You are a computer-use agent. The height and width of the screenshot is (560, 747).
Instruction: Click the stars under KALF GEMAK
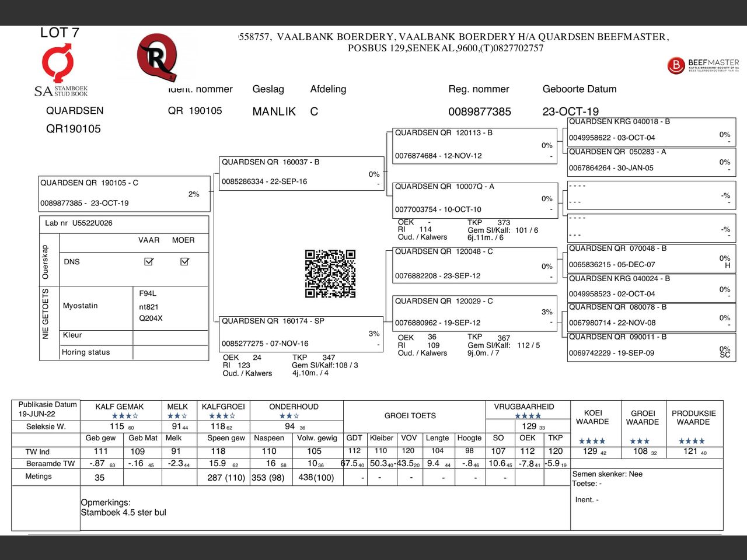click(x=125, y=416)
